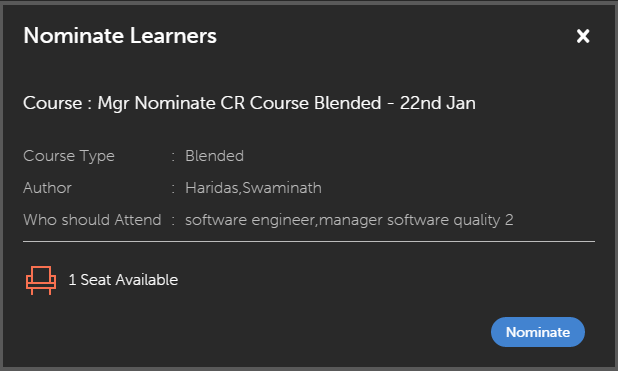
Task: Click the author name 'Haridas'
Action: point(212,188)
